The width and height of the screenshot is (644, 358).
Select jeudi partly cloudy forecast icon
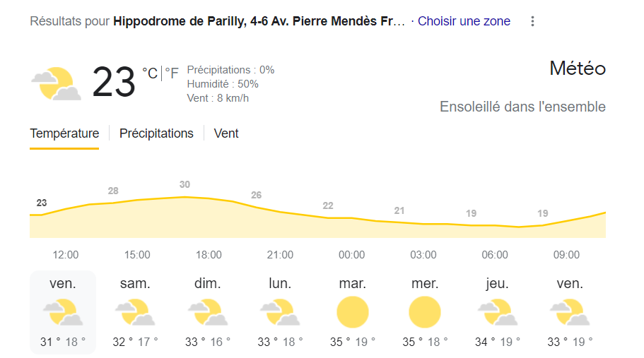[498, 312]
